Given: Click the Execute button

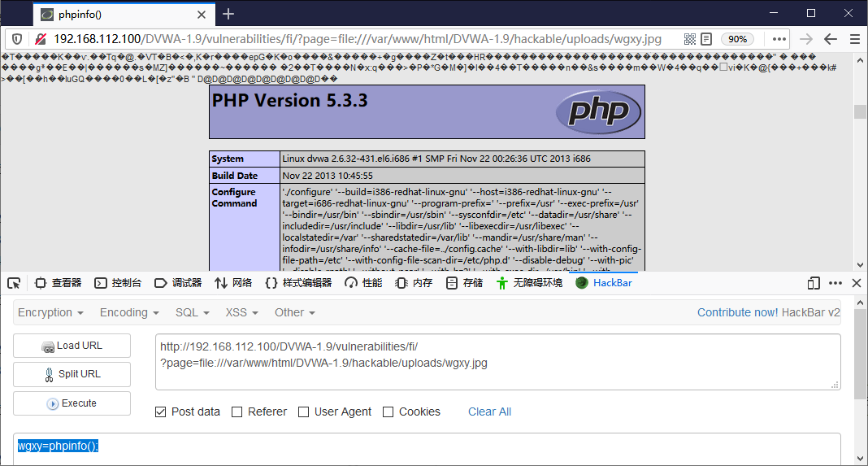Looking at the screenshot, I should pyautogui.click(x=72, y=403).
